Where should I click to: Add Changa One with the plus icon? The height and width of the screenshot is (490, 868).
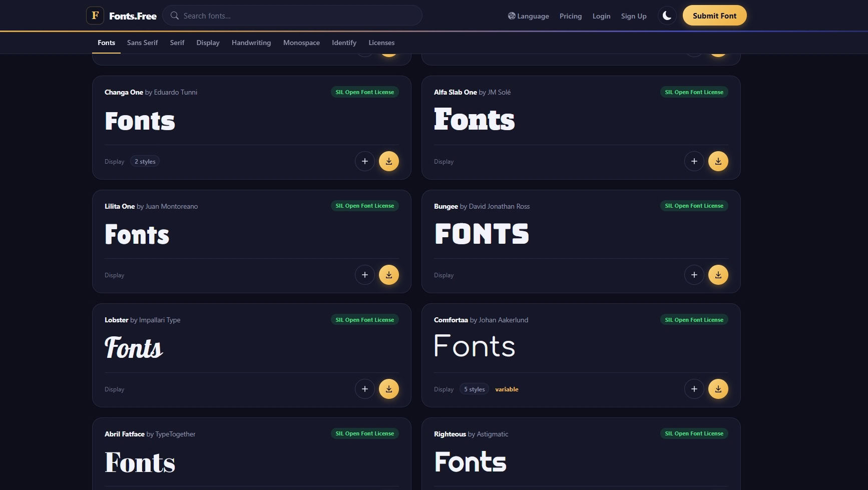(x=365, y=161)
